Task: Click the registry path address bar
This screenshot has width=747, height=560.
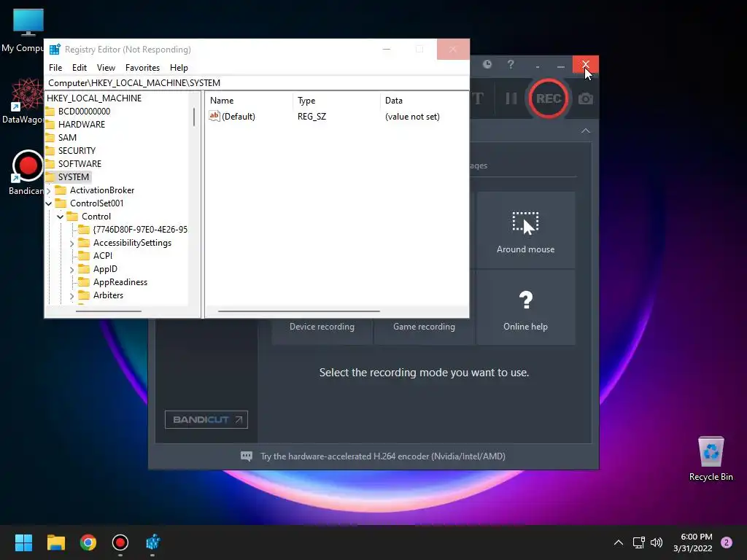Action: (257, 83)
